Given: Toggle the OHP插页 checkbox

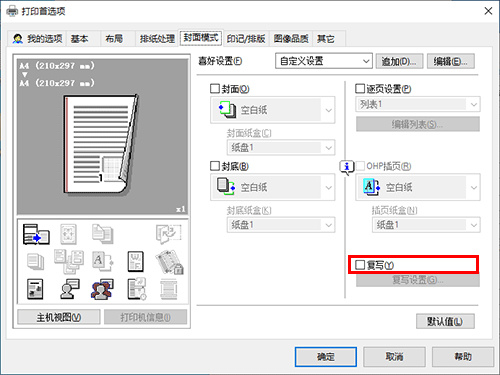Looking at the screenshot, I should pos(360,166).
